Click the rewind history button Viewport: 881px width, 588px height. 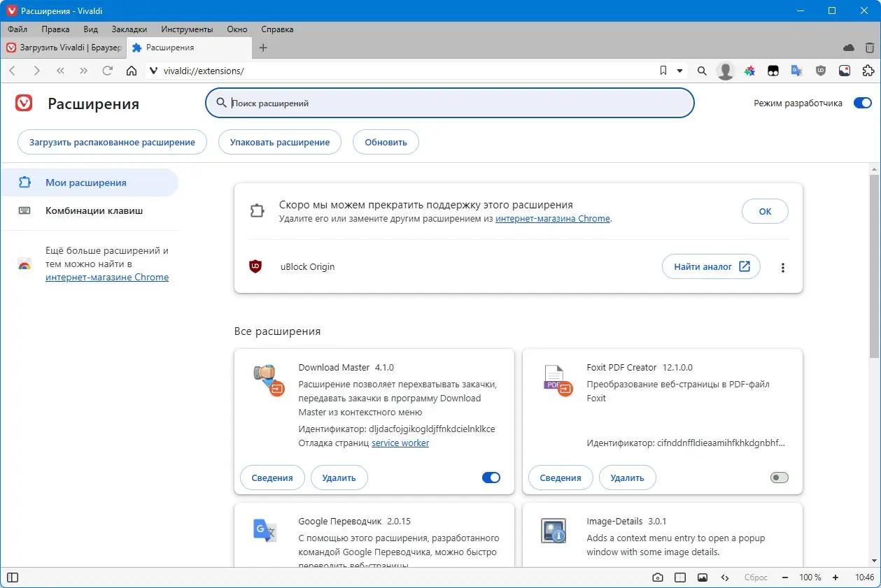pyautogui.click(x=60, y=71)
